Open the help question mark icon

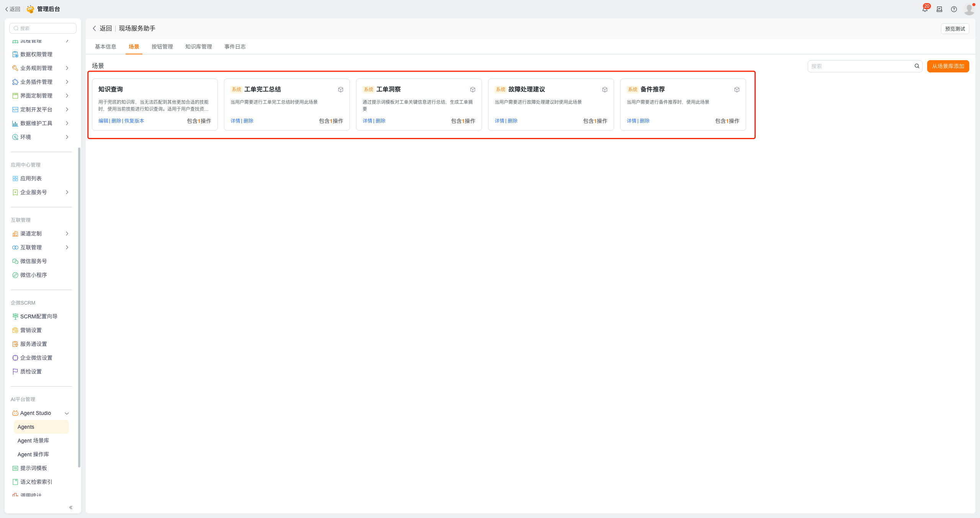coord(954,9)
